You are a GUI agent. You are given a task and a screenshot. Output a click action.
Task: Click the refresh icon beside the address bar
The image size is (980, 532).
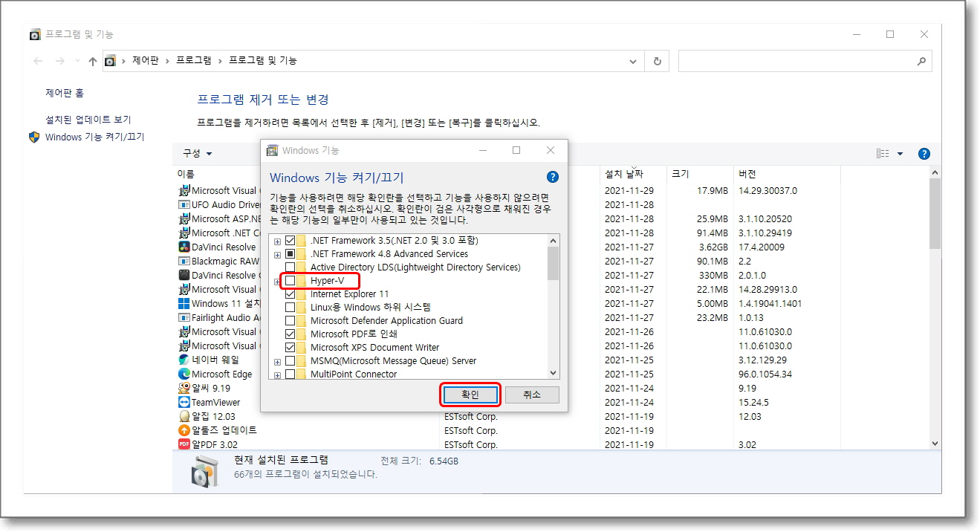657,61
